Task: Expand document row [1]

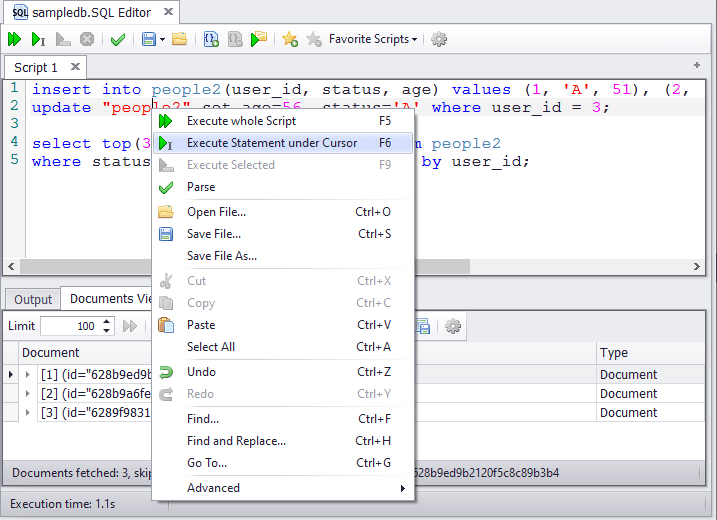Action: tap(27, 375)
